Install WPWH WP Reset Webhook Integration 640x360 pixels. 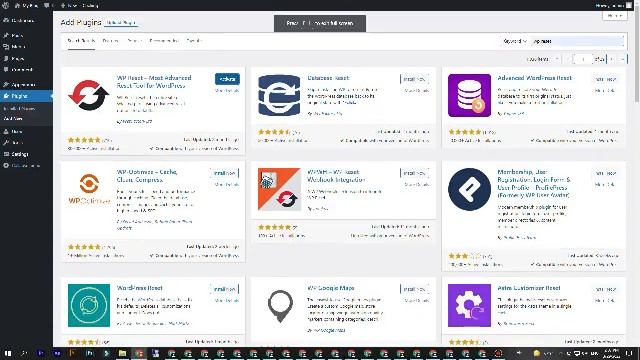415,173
